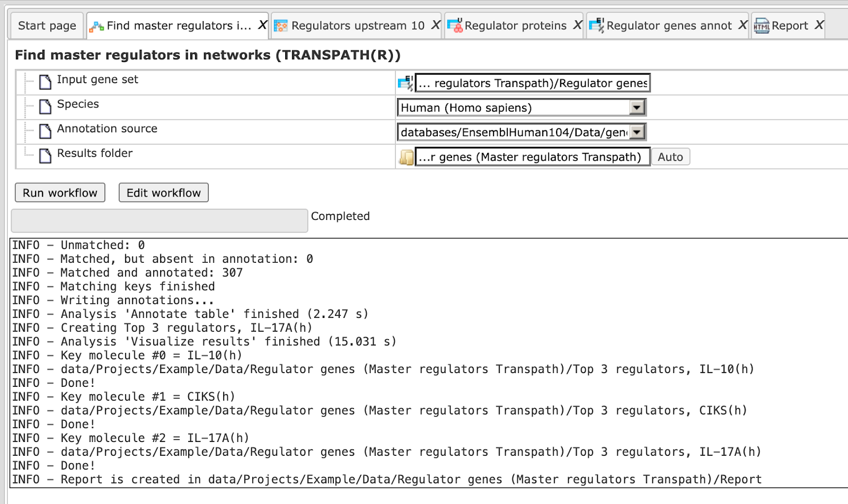Select the Annotation source label
This screenshot has height=504, width=848.
click(x=107, y=128)
